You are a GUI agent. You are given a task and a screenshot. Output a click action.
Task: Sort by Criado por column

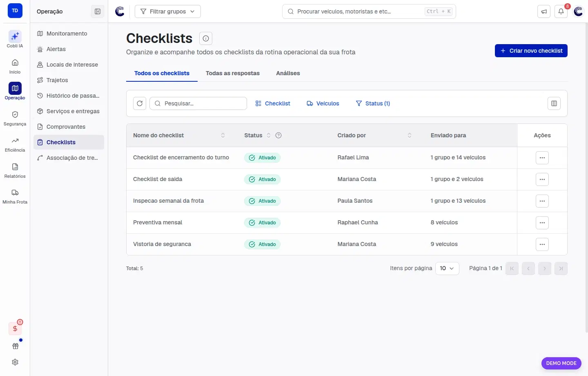point(410,135)
